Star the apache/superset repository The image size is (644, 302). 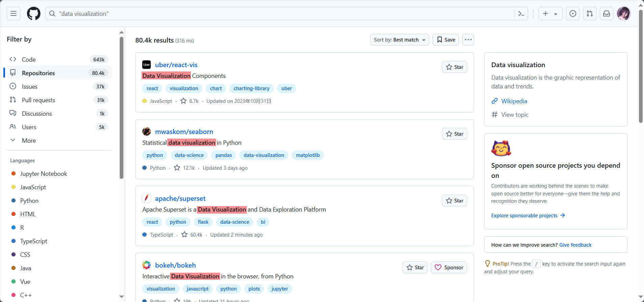click(454, 201)
